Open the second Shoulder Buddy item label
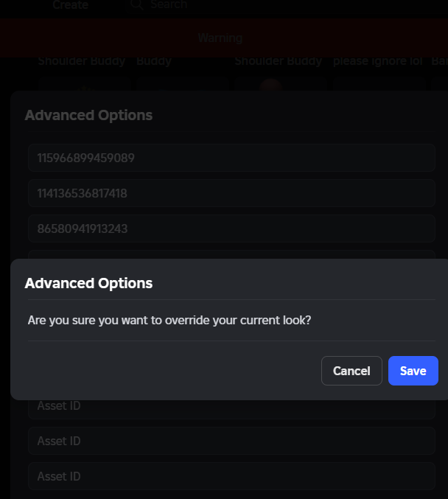Screen dimensions: 448x499 (279, 61)
